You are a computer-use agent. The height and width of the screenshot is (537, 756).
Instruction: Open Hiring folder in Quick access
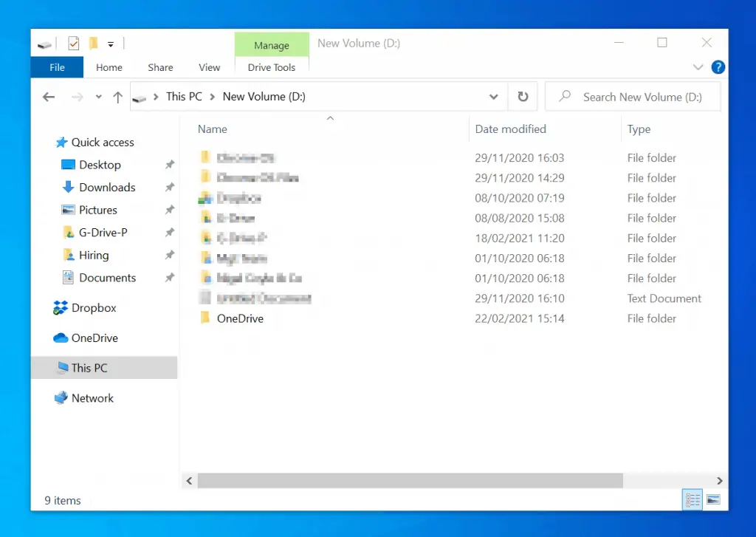pos(94,256)
